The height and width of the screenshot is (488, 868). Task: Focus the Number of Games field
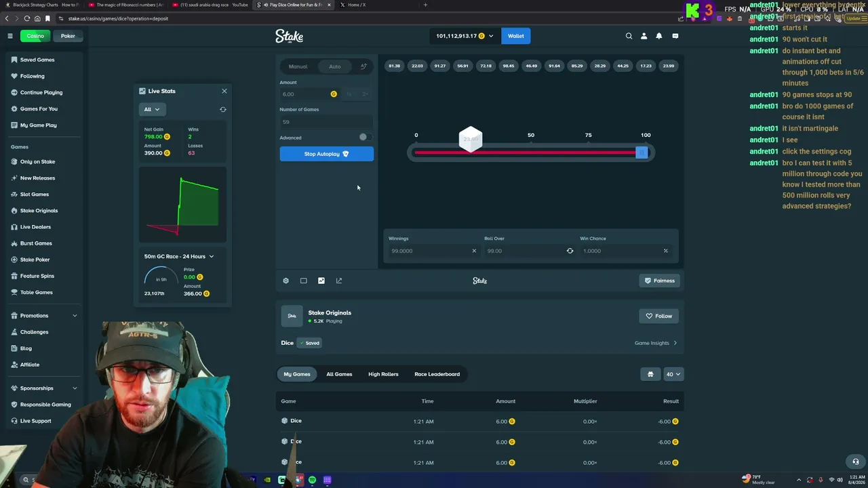pos(326,122)
